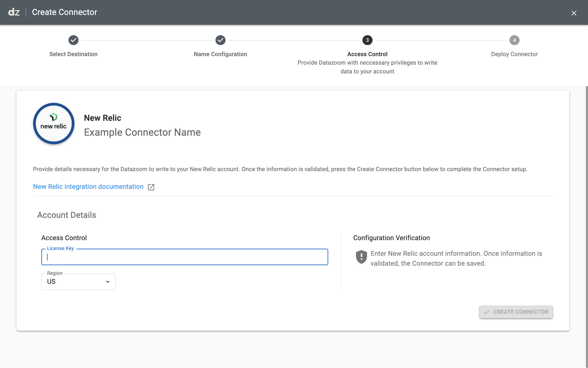Image resolution: width=588 pixels, height=368 pixels.
Task: Click the Configuration Verification heading
Action: tap(391, 238)
